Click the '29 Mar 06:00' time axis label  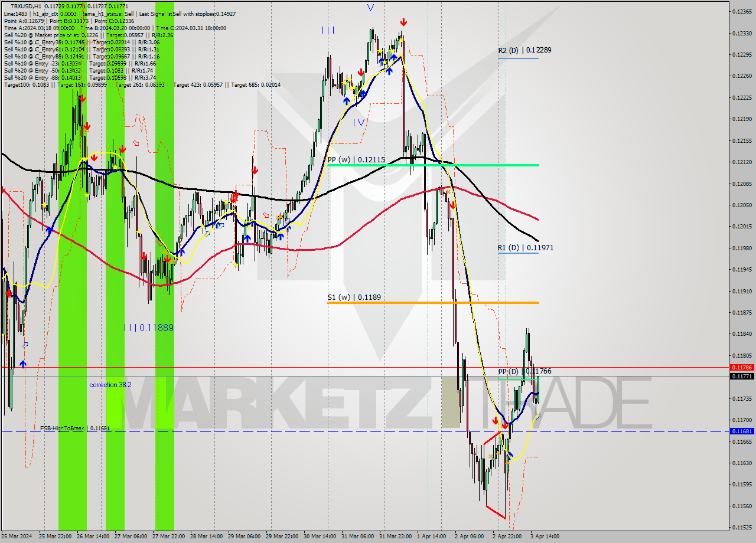pyautogui.click(x=245, y=537)
